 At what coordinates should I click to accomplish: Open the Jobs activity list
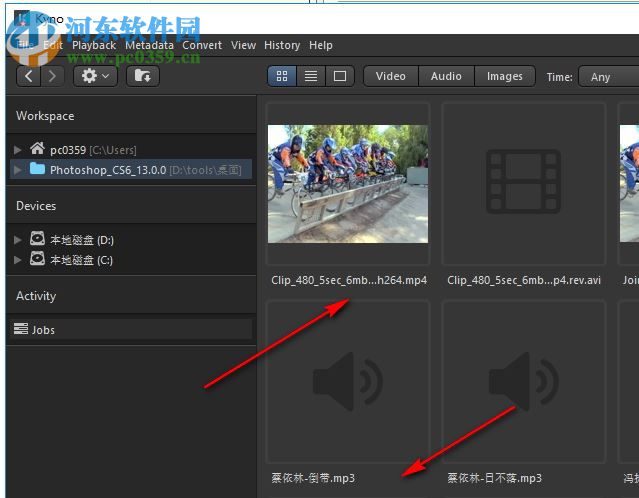tap(131, 329)
